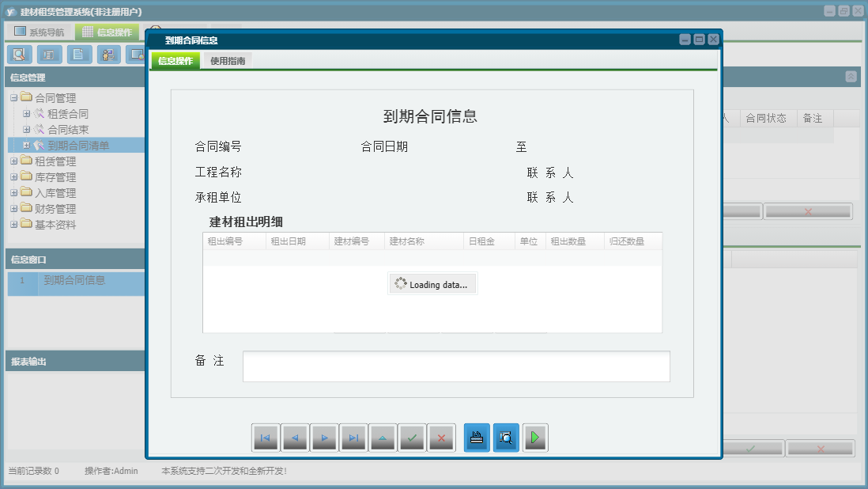Run the green execute arrow
The height and width of the screenshot is (489, 868).
535,437
